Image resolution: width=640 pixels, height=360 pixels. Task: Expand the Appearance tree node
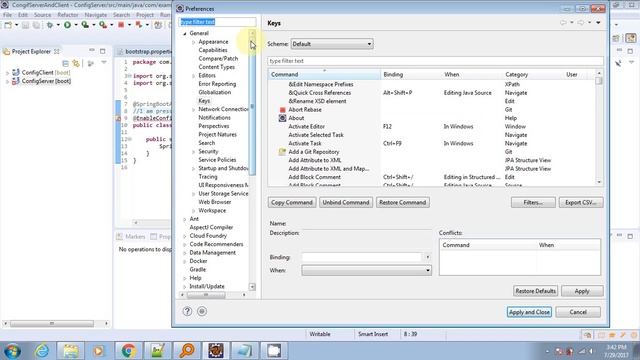pos(193,42)
